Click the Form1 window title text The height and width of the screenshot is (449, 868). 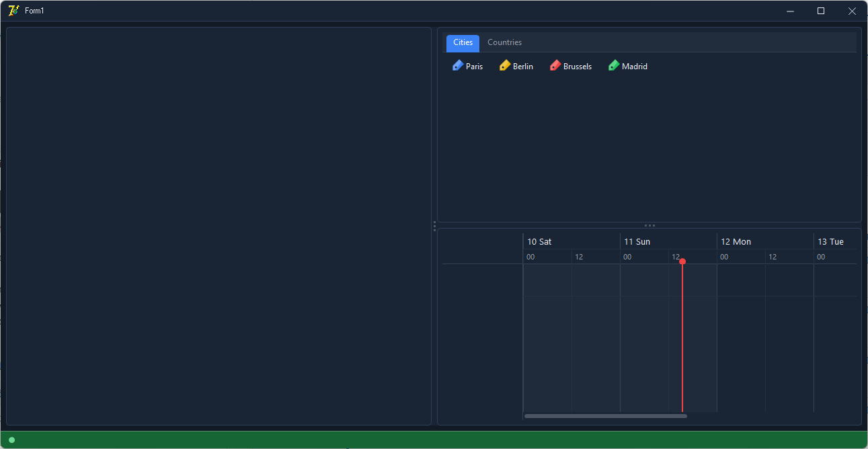(x=34, y=11)
